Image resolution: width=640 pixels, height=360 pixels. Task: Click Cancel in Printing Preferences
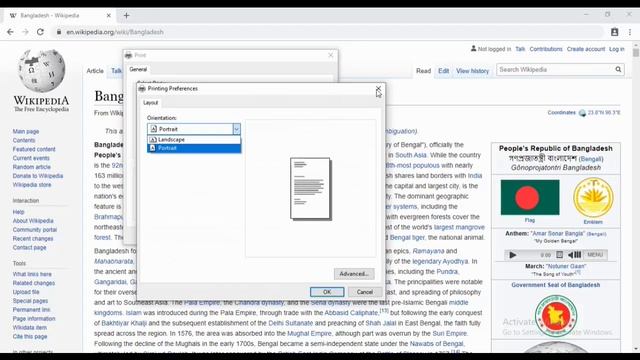[x=364, y=292]
